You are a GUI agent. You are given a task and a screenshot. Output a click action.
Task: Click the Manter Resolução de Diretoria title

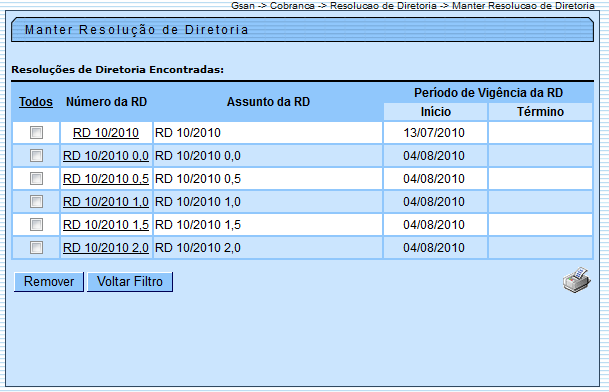[136, 30]
